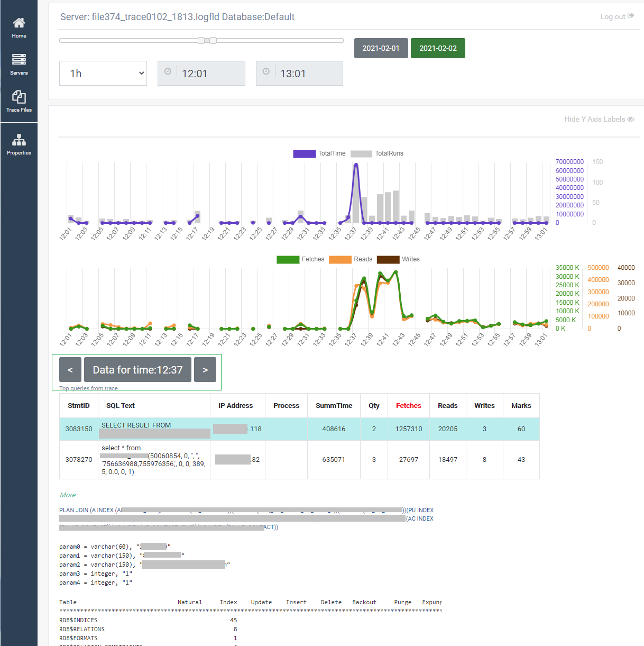
Task: Select the 2021-02-01 date tab
Action: click(381, 48)
